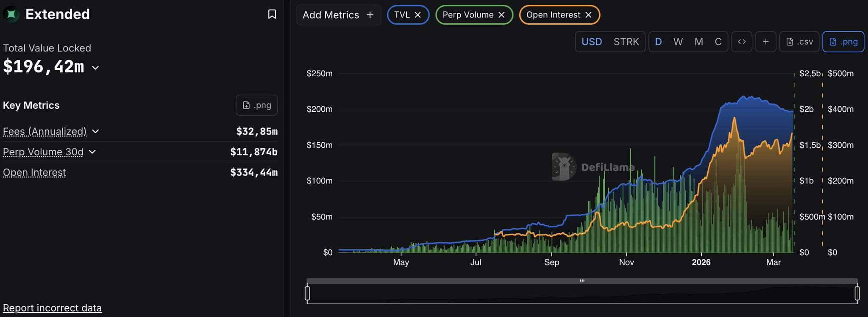Switch denomination to STRK
The height and width of the screenshot is (317, 868).
(x=626, y=41)
